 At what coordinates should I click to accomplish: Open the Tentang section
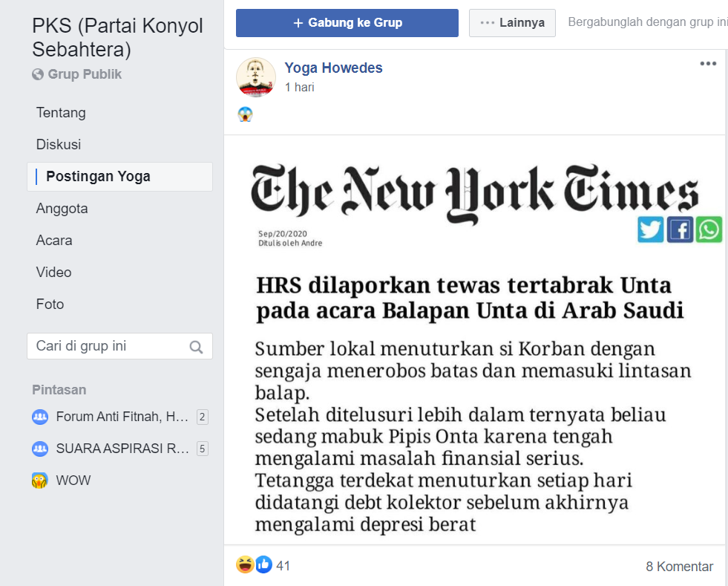[x=61, y=113]
